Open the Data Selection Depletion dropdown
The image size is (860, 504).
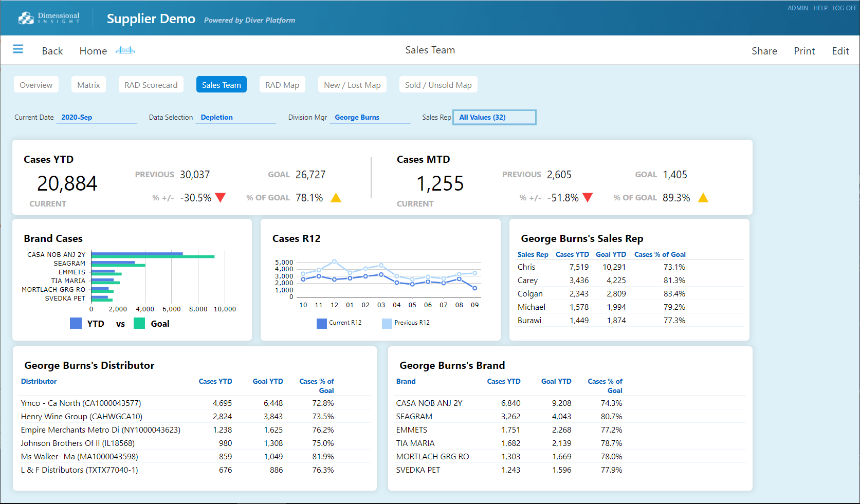pyautogui.click(x=235, y=118)
